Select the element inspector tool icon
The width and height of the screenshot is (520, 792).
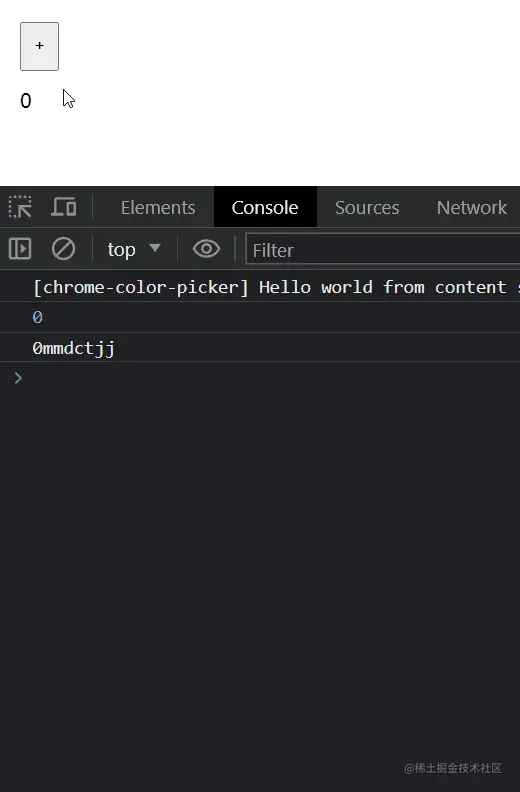coord(20,207)
